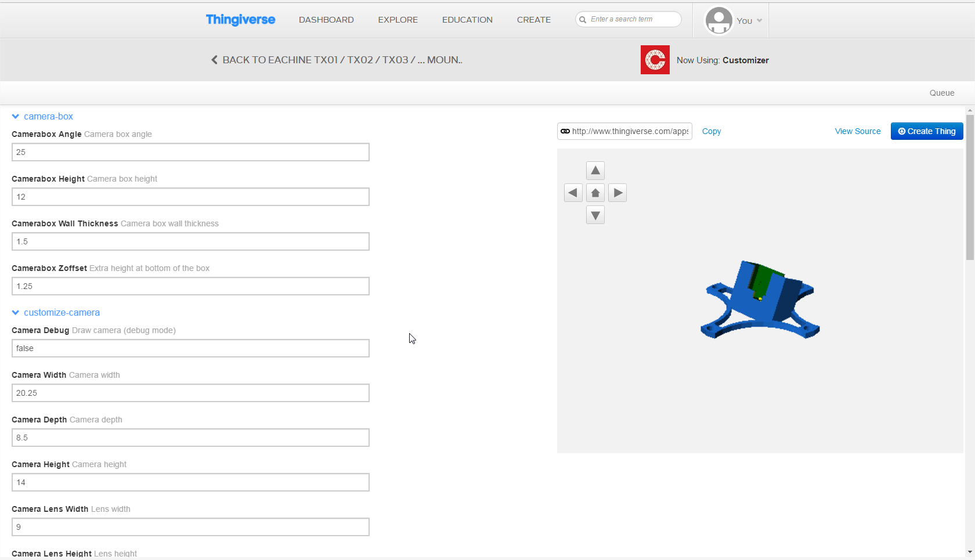975x560 pixels.
Task: Go back to the Eachine mount page
Action: (x=337, y=60)
